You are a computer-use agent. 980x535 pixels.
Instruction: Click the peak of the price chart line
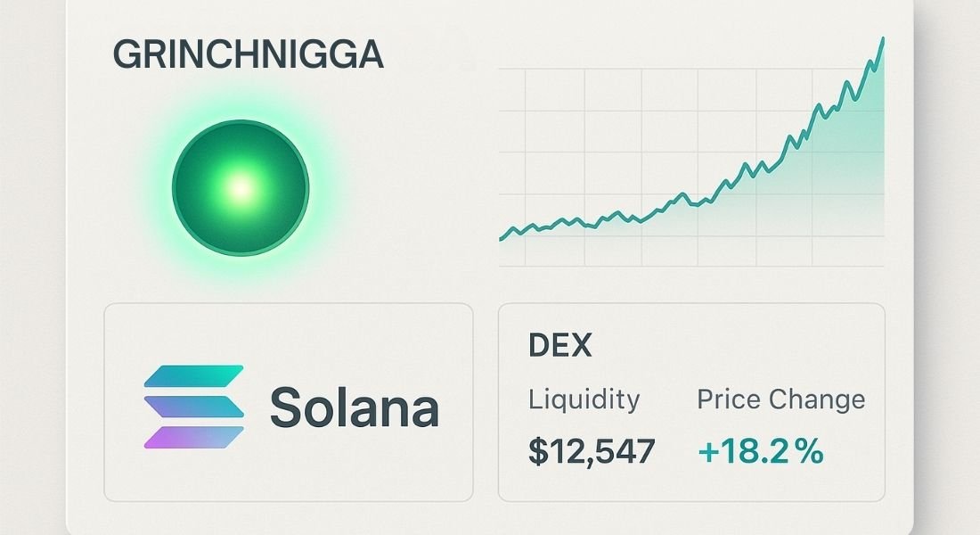[883, 39]
